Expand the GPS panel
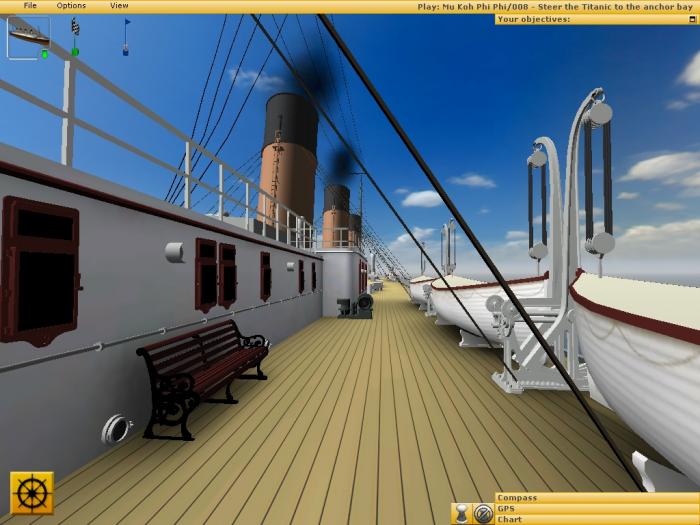The height and width of the screenshot is (525, 700). point(596,508)
